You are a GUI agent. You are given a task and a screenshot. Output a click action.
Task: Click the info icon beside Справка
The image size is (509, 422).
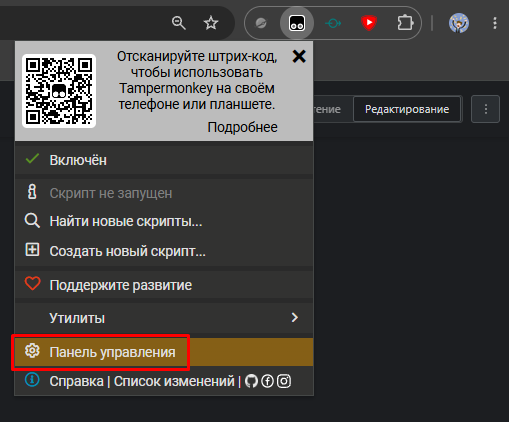[32, 380]
